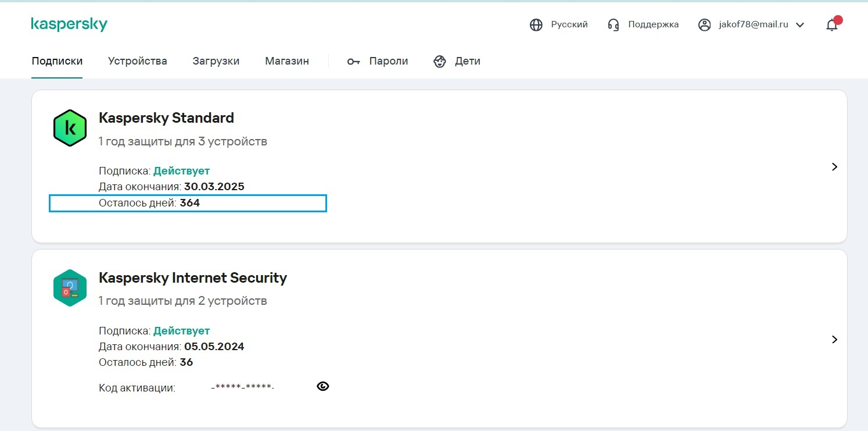
Task: Expand account menu next to jakof78@mail.ru
Action: 800,25
